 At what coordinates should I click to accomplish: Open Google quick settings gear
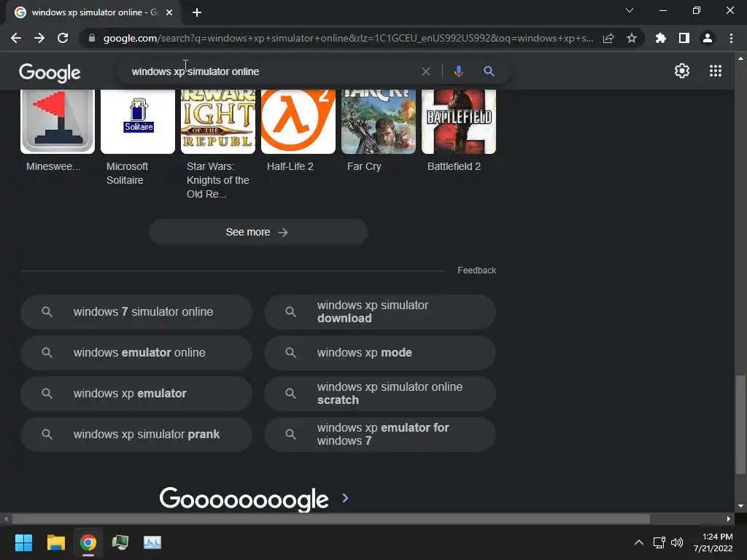tap(682, 71)
